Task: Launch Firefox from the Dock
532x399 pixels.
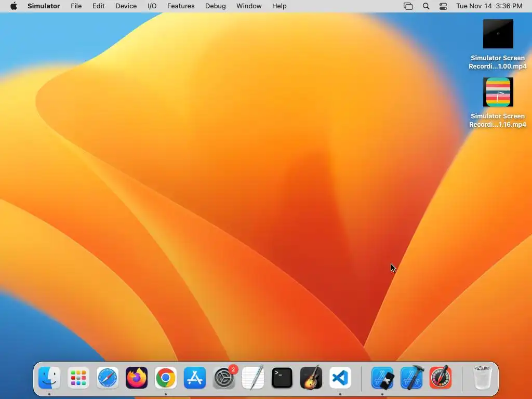Action: click(x=137, y=378)
